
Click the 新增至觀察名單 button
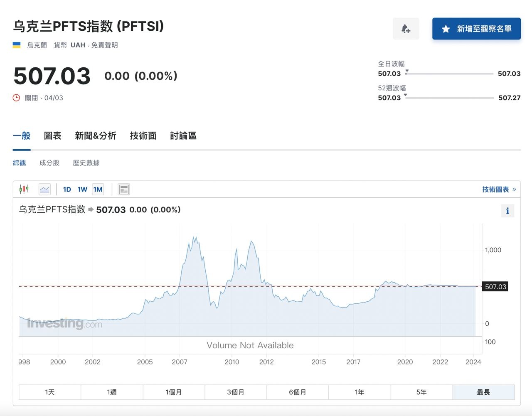pyautogui.click(x=476, y=29)
